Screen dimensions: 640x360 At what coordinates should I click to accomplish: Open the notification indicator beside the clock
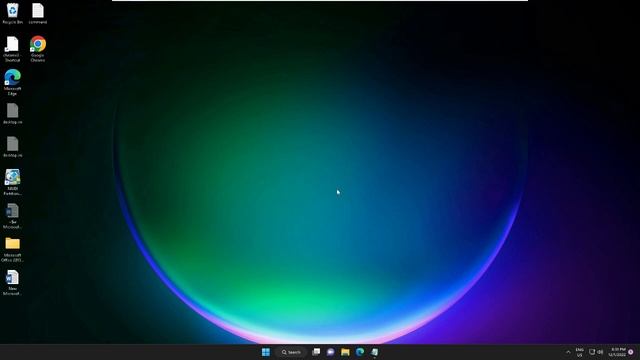[x=631, y=352]
